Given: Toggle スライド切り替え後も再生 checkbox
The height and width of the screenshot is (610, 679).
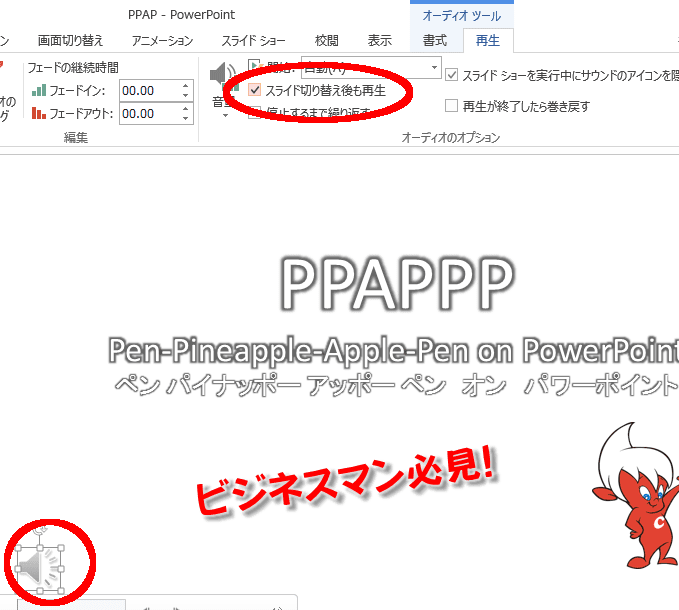Looking at the screenshot, I should [x=255, y=90].
